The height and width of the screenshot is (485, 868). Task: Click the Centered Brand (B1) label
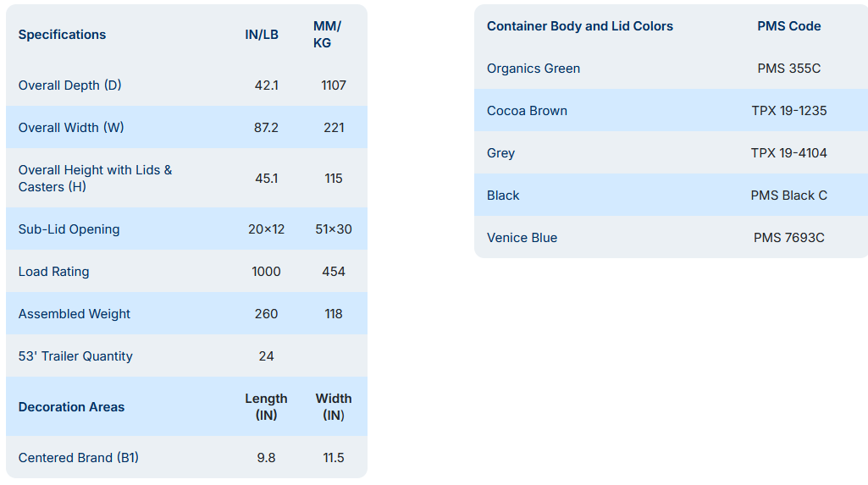tap(79, 458)
